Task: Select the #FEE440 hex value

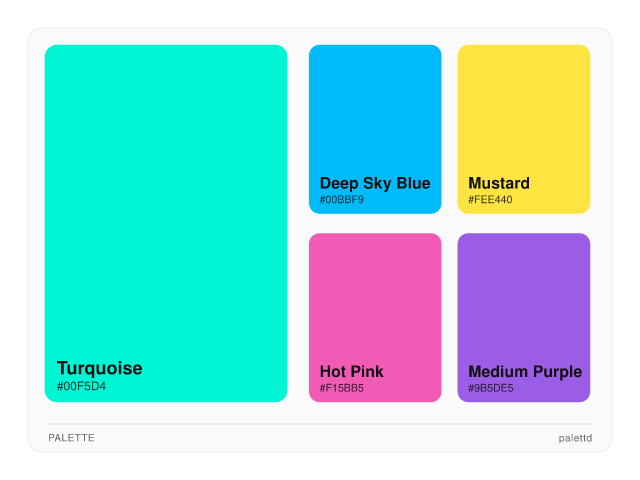Action: [x=490, y=200]
